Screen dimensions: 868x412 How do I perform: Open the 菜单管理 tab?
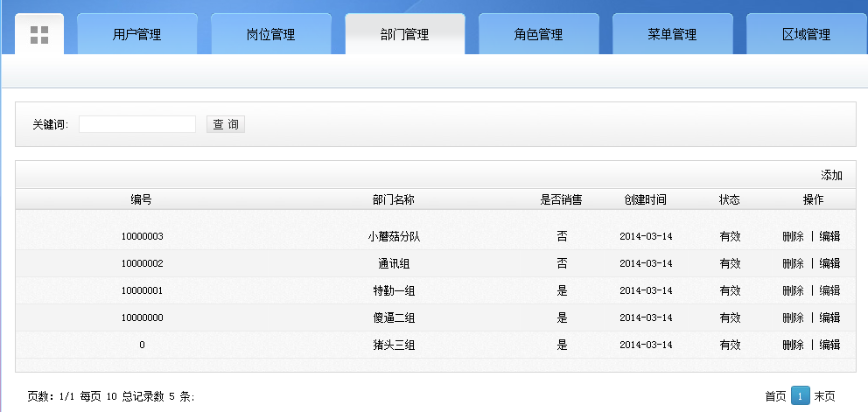pyautogui.click(x=672, y=35)
